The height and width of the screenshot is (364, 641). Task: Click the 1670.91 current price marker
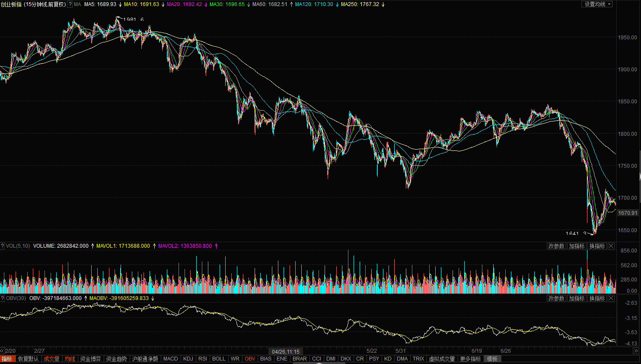[x=627, y=213]
